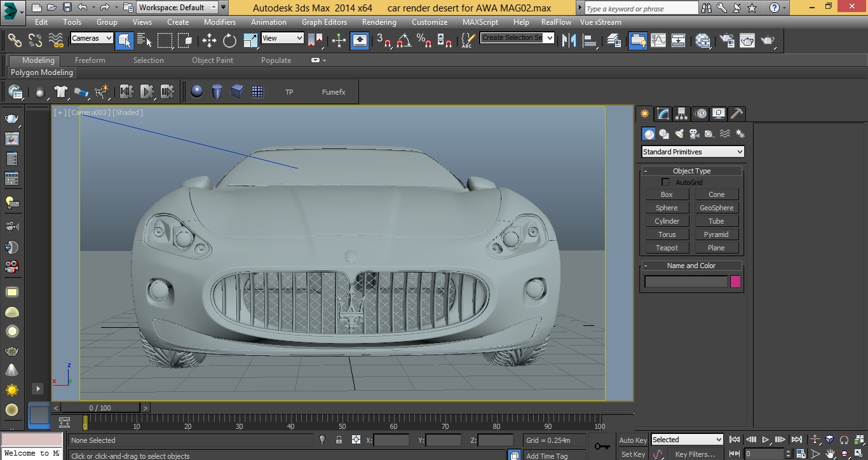Click the object name input field
868x460 pixels.
[686, 281]
